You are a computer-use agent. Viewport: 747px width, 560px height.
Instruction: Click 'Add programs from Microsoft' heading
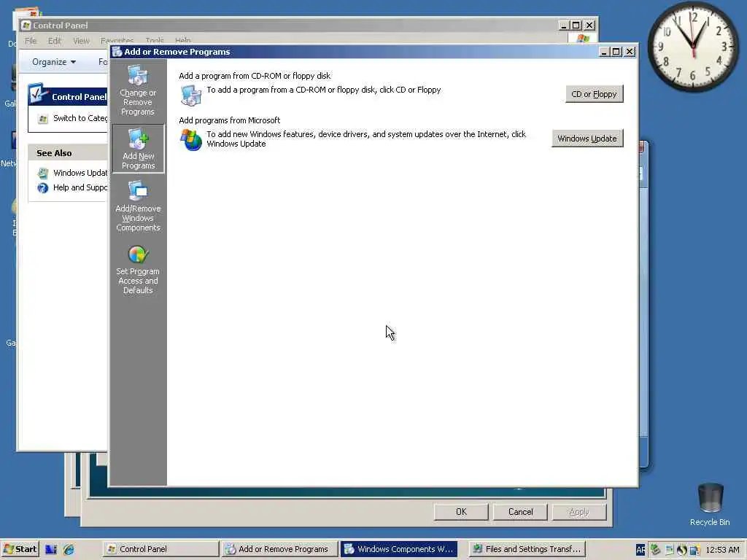pos(230,120)
